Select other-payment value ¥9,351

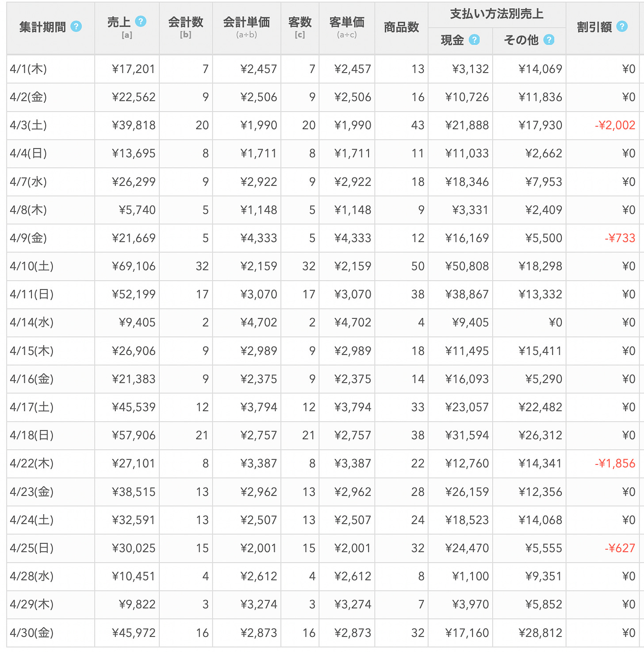click(x=544, y=576)
